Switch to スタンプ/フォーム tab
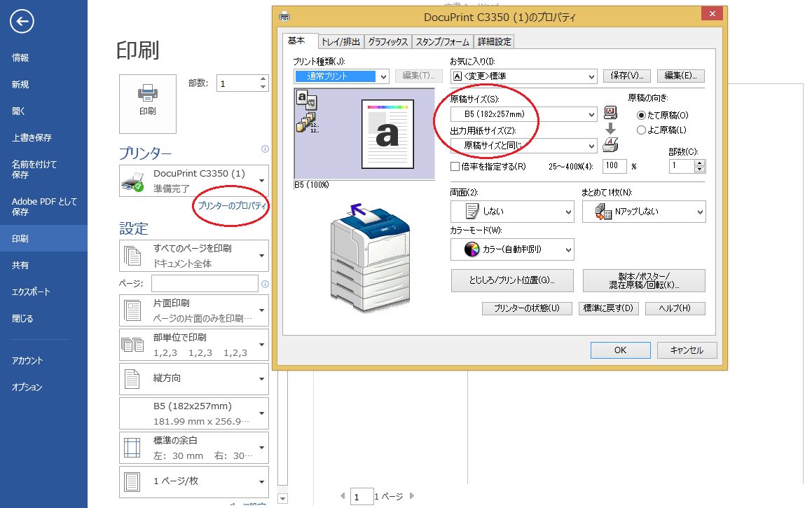This screenshot has height=508, width=812. tap(443, 41)
